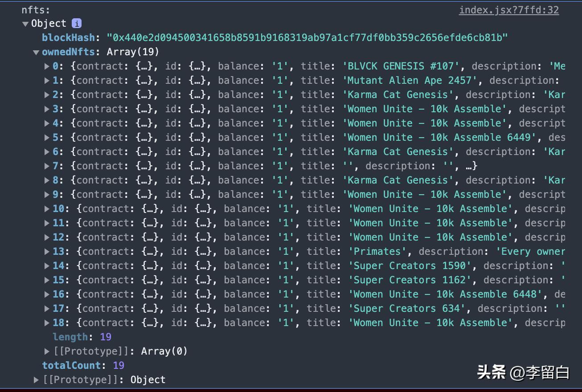Collapse the top-level Object node

click(x=25, y=24)
